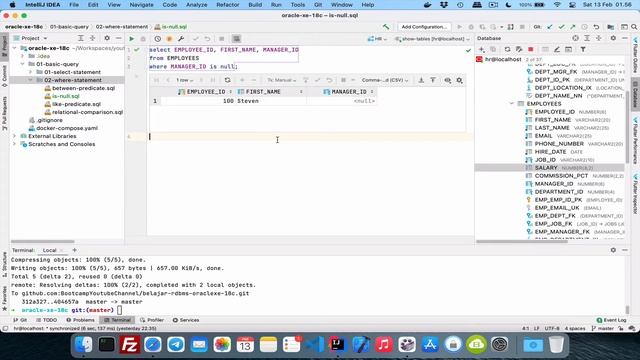Filter database objects funnel icon
Screen dimensions: 640x360
(x=583, y=49)
